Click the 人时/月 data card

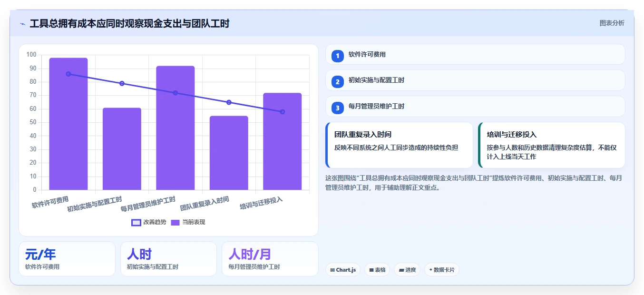click(x=270, y=259)
